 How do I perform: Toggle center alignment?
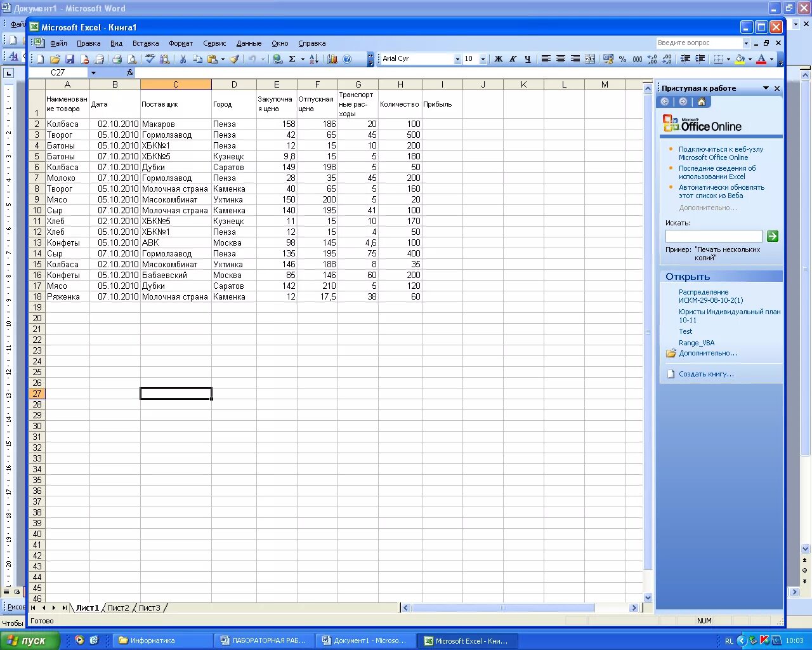[560, 59]
